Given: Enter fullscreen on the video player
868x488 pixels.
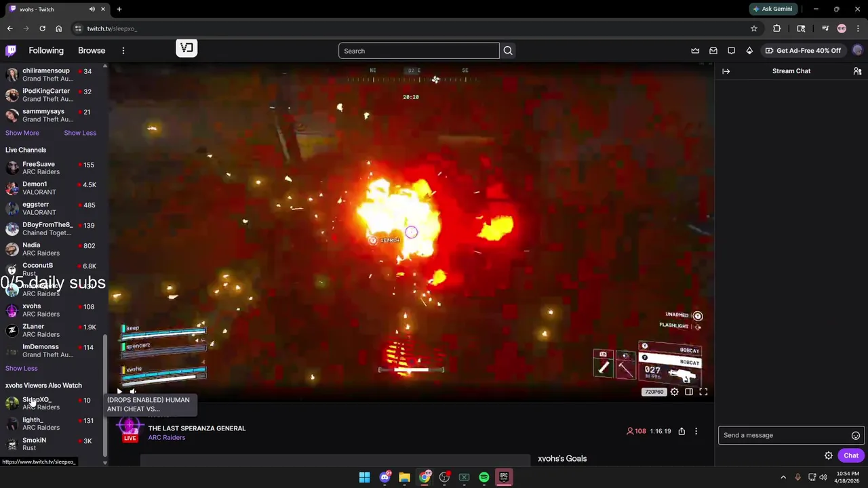Looking at the screenshot, I should 703,392.
